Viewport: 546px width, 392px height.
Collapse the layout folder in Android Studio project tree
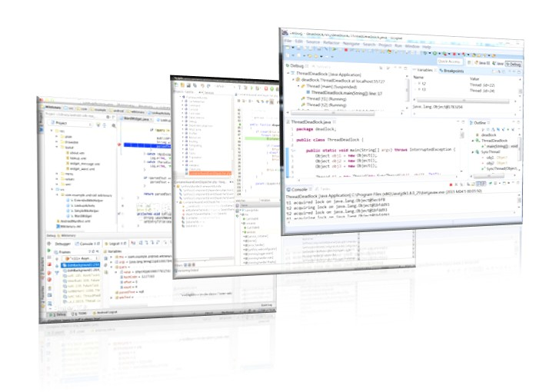[x=57, y=147]
